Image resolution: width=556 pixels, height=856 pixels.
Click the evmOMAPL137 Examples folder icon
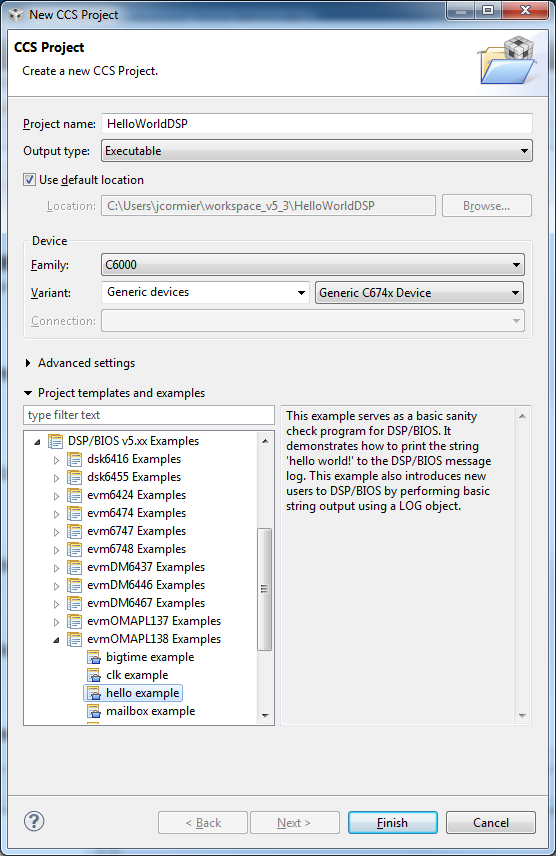[x=74, y=621]
